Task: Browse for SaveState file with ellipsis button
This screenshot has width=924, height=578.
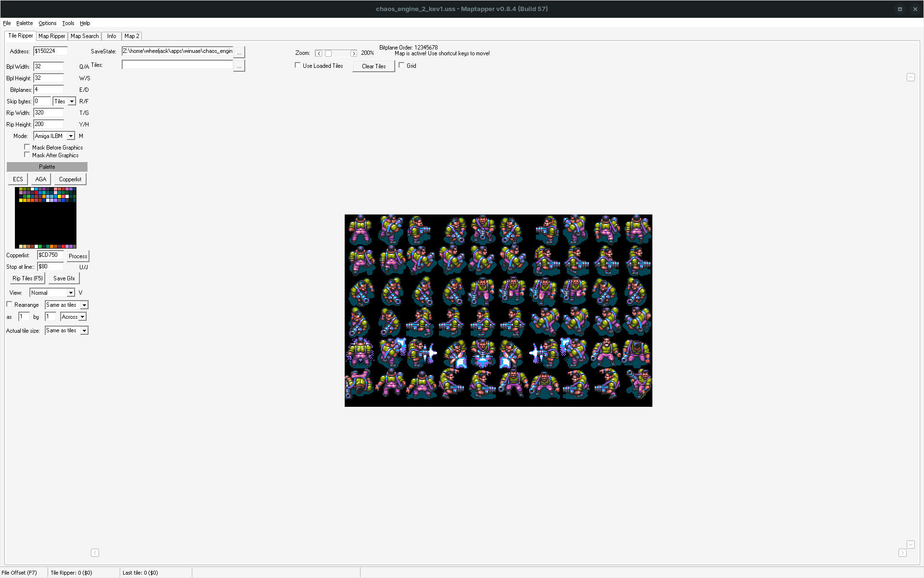Action: 239,52
